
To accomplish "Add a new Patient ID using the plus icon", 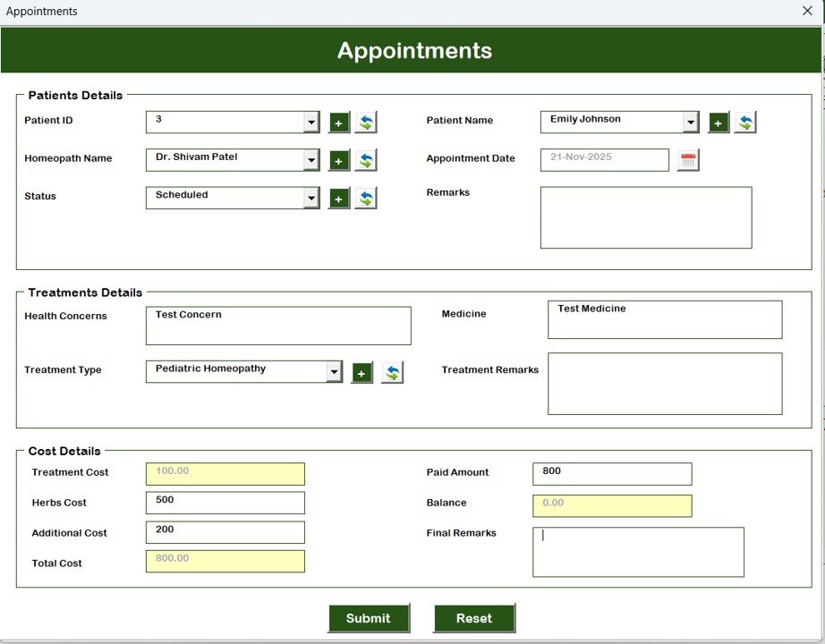I will 338,122.
